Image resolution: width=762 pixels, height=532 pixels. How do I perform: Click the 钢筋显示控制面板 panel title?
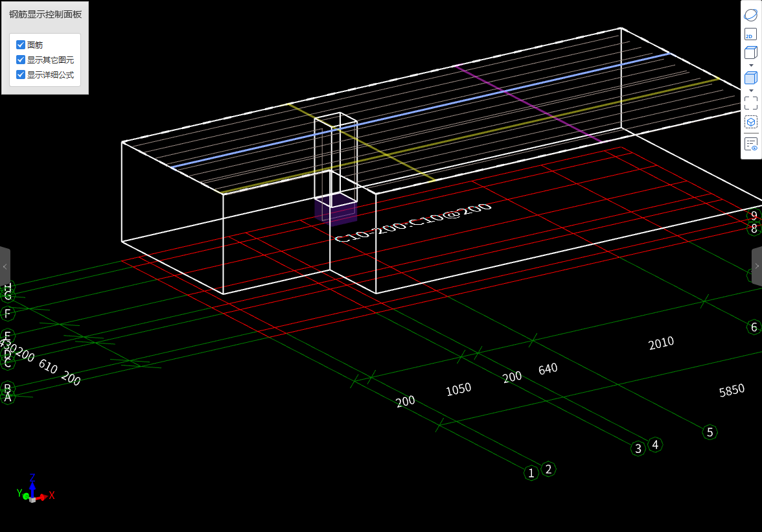pyautogui.click(x=45, y=14)
